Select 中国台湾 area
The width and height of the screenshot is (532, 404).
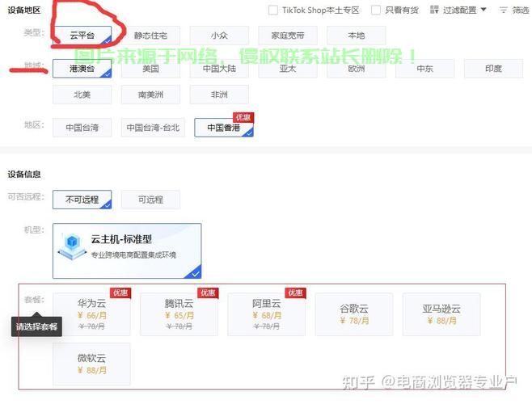pos(82,128)
